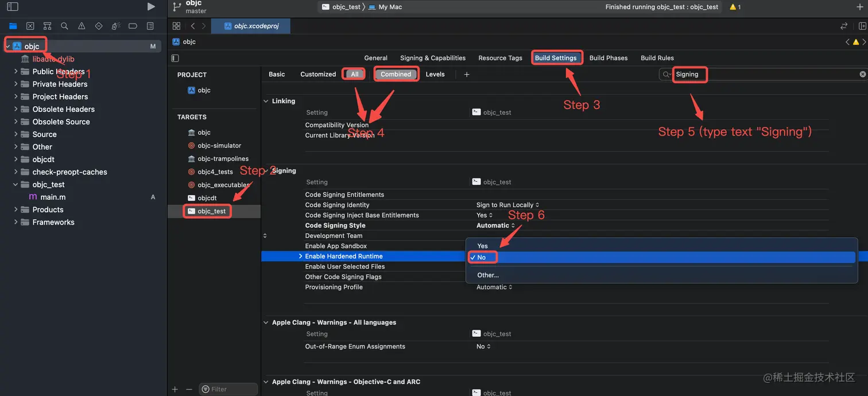Screen dimensions: 868x396
Task: Choose Other... in the popup menu
Action: [661, 275]
